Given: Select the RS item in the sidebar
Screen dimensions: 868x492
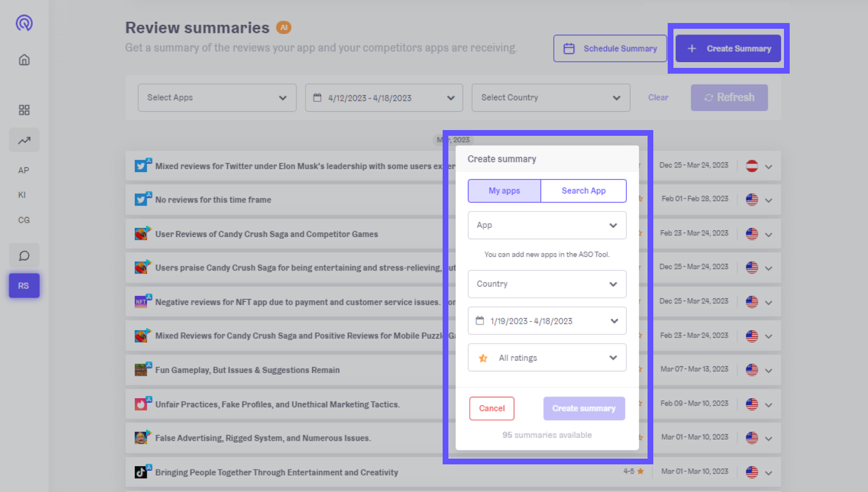Looking at the screenshot, I should click(24, 285).
